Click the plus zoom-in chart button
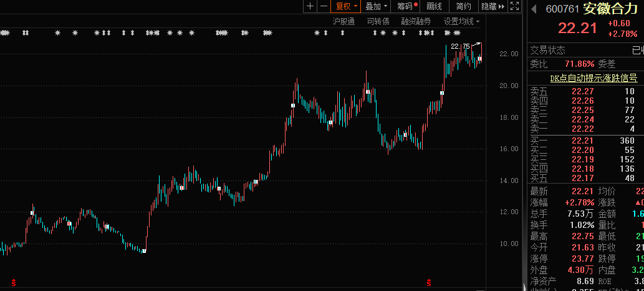 310,6
